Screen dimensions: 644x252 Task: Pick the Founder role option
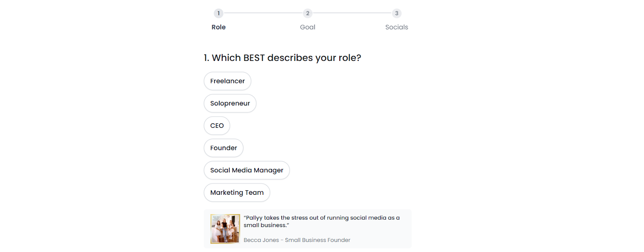coord(223,148)
